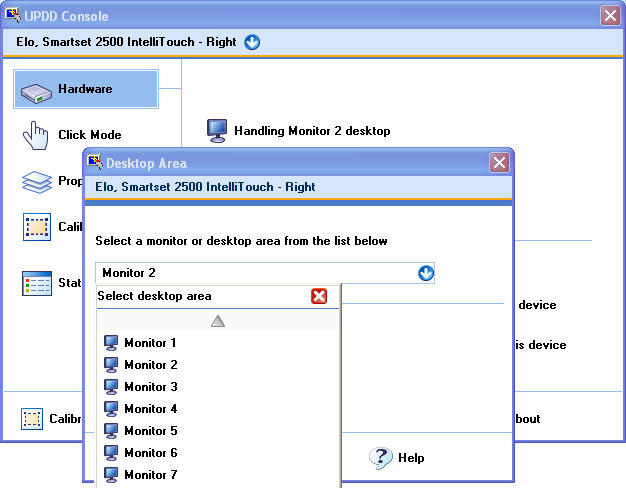Dismiss the Select desktop area popup
Screen dimensions: 626x488
point(319,296)
